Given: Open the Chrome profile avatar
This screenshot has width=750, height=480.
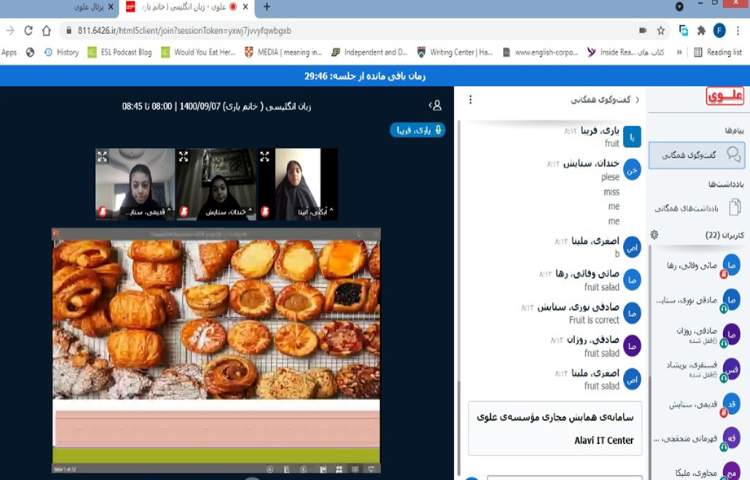Looking at the screenshot, I should [x=719, y=31].
